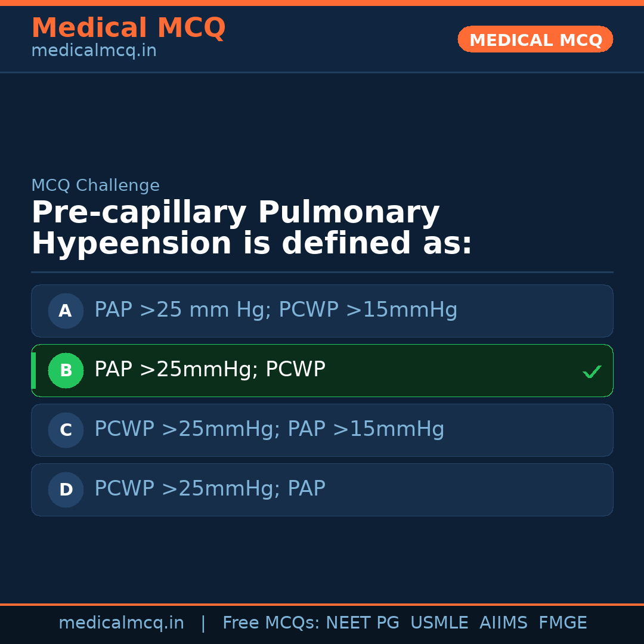The width and height of the screenshot is (644, 644).
Task: Click the green checkmark on option B
Action: tap(592, 371)
